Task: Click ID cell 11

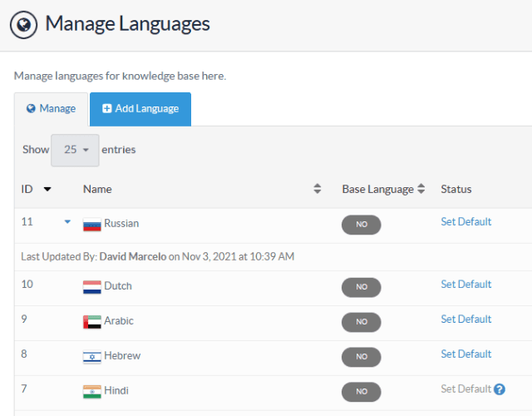Action: 27,222
